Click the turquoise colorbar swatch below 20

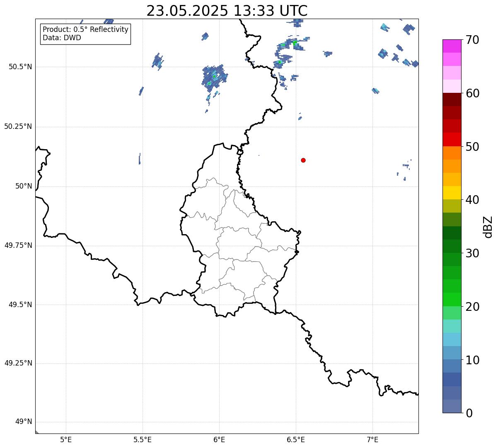click(x=452, y=326)
